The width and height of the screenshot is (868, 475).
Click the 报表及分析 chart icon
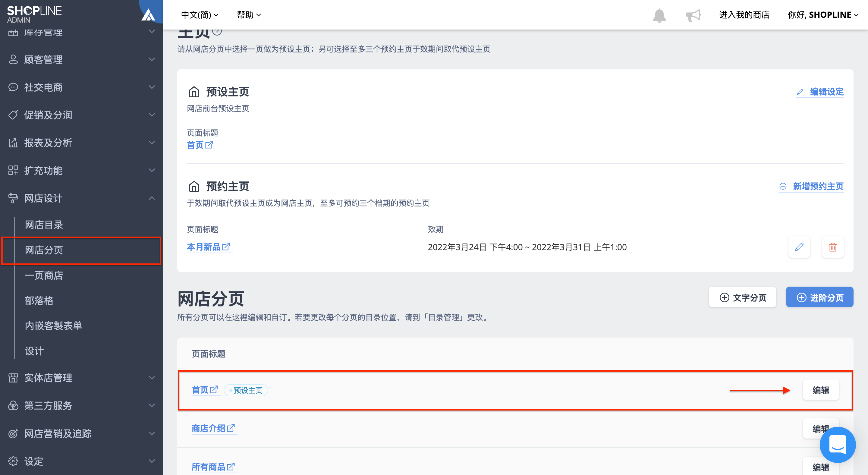[13, 143]
